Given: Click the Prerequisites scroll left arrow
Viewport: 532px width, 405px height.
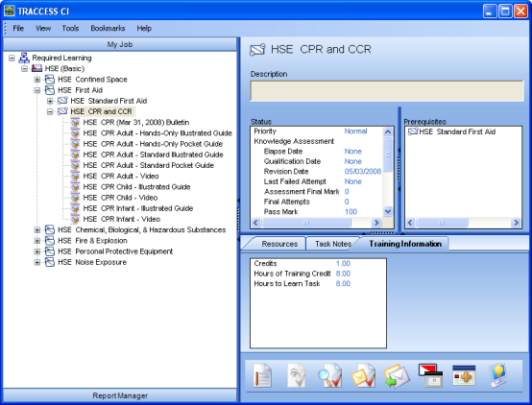Looking at the screenshot, I should [x=410, y=223].
